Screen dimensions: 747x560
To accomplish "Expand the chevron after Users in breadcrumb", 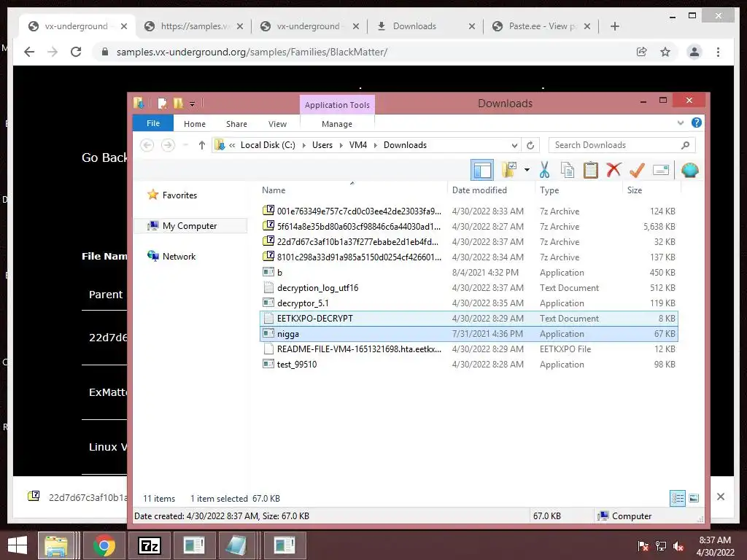I will point(341,145).
